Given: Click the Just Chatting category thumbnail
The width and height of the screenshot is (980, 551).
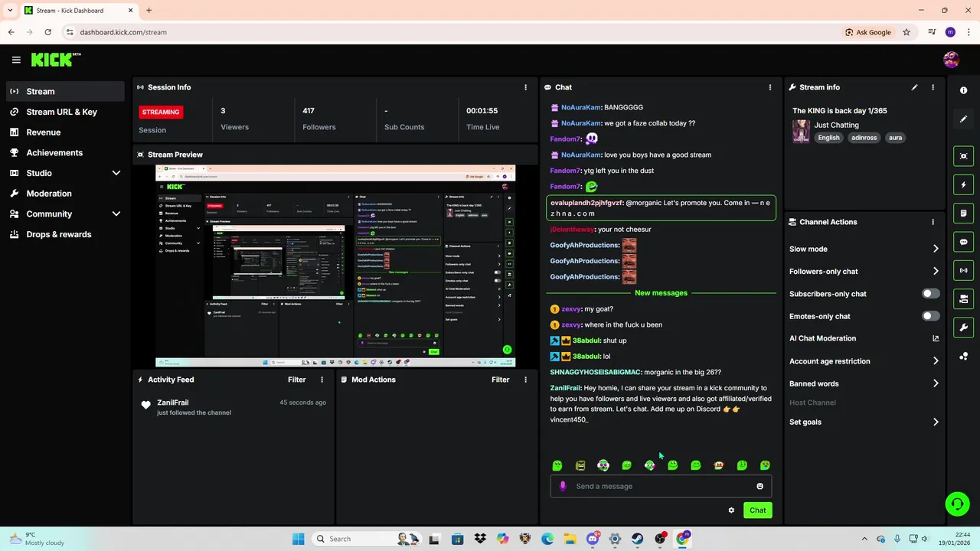Looking at the screenshot, I should 801,131.
